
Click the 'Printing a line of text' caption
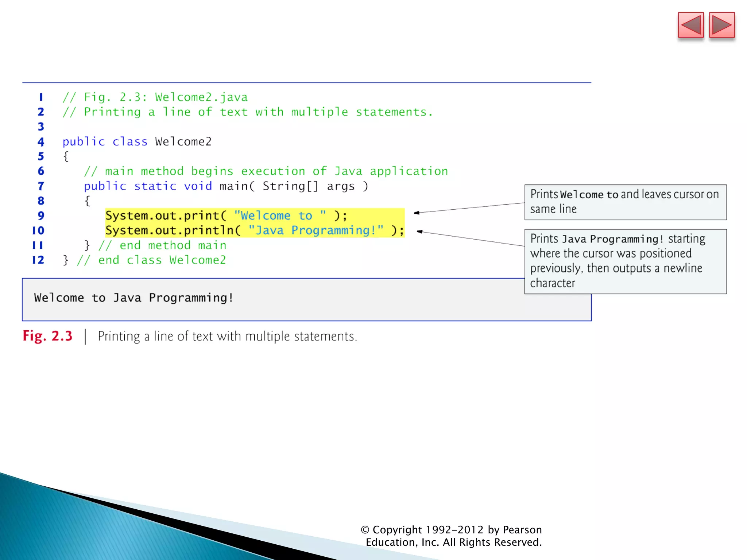click(227, 336)
